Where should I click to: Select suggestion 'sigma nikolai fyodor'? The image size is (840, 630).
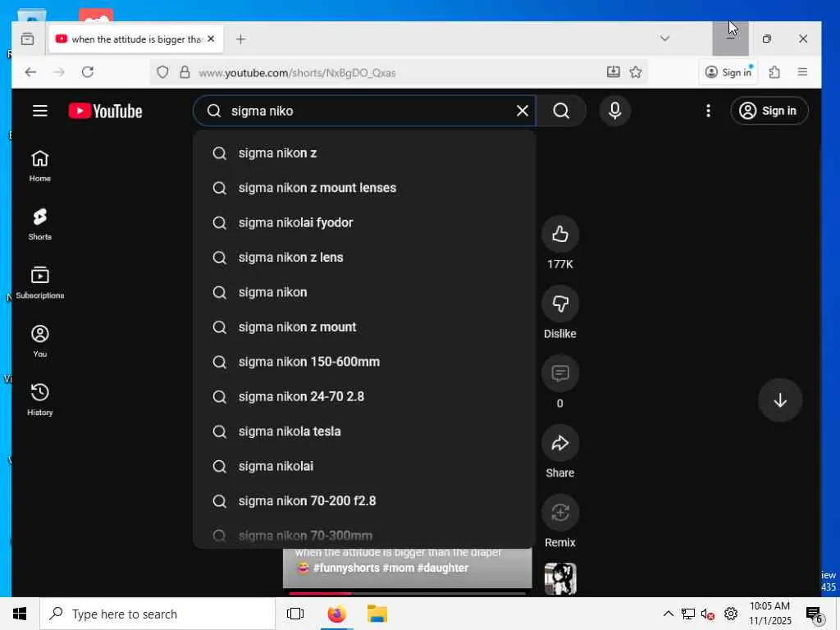coord(364,223)
